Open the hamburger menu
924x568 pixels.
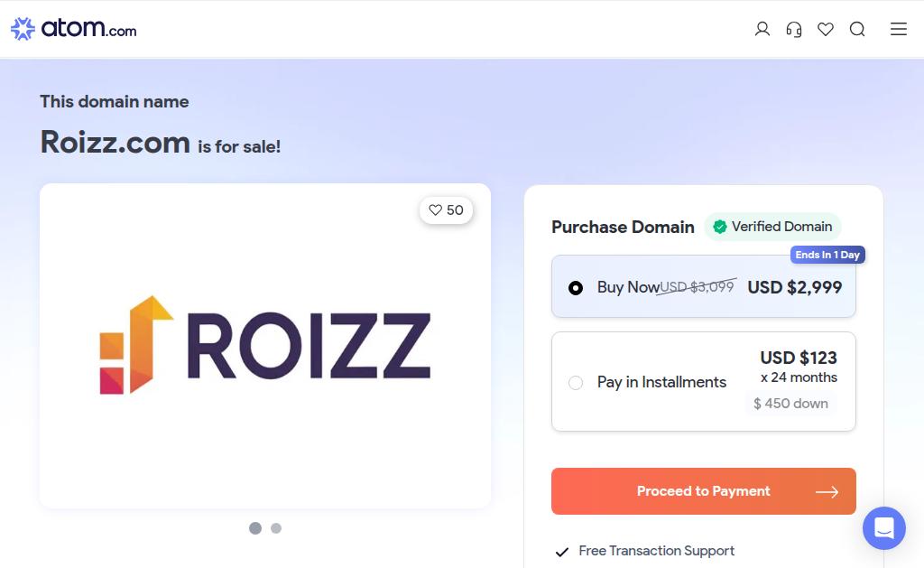899,29
